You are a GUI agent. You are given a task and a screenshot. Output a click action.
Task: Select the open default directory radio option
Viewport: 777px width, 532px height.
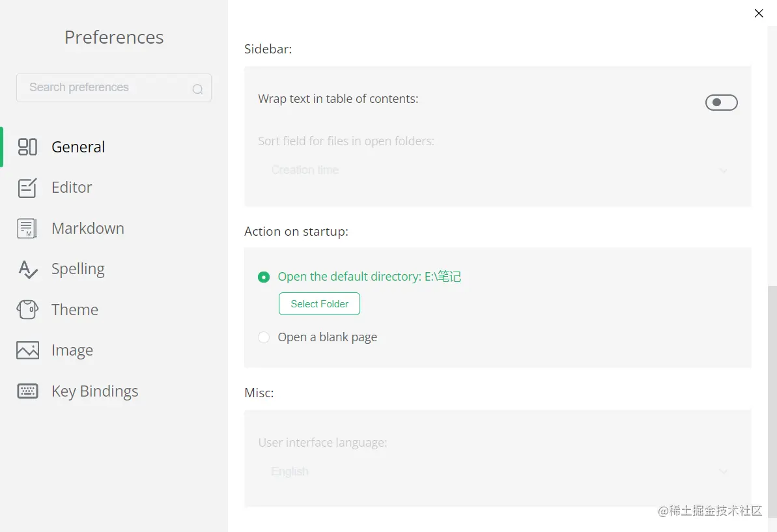(x=264, y=277)
